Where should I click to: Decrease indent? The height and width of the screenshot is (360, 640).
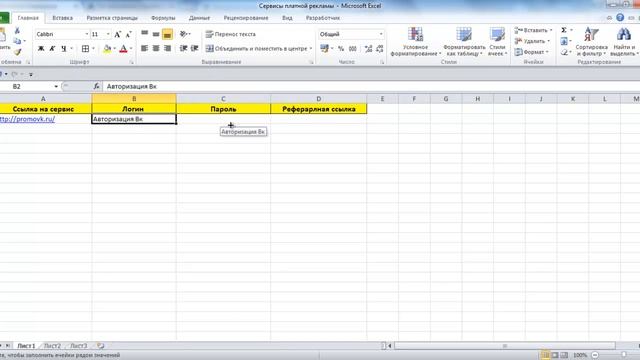[x=183, y=49]
